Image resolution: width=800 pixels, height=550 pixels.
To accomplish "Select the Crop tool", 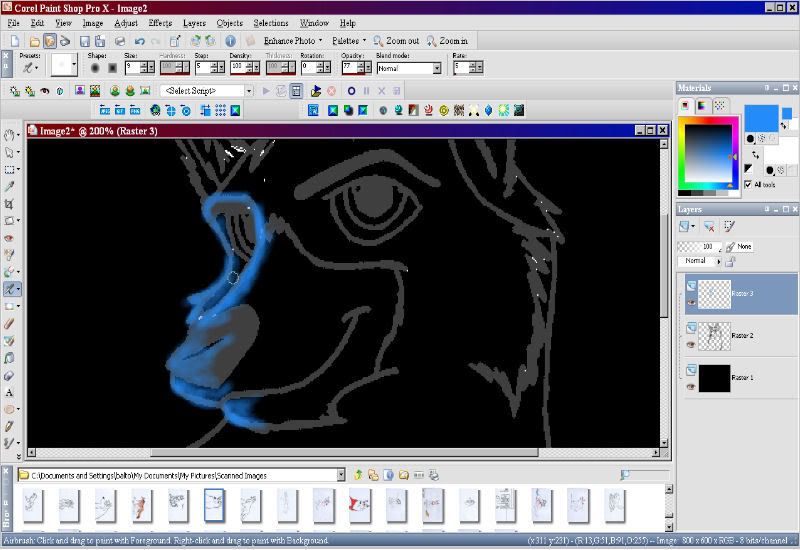I will pos(9,204).
